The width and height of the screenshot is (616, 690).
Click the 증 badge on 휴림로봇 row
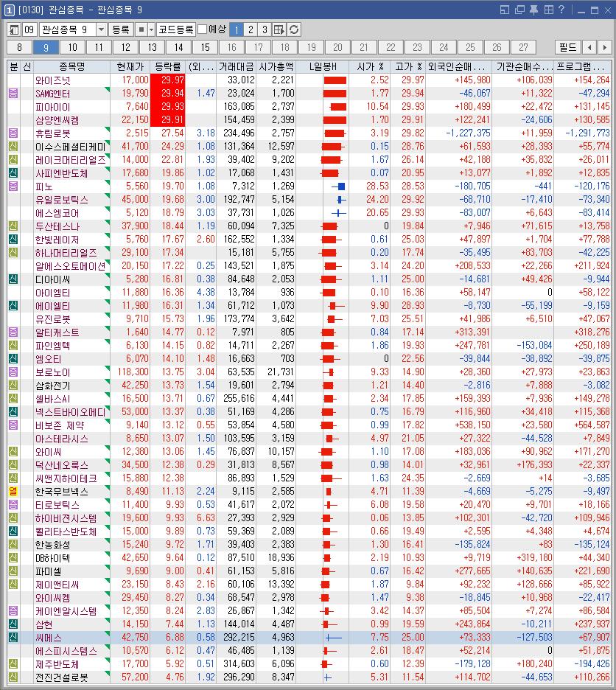(13, 133)
